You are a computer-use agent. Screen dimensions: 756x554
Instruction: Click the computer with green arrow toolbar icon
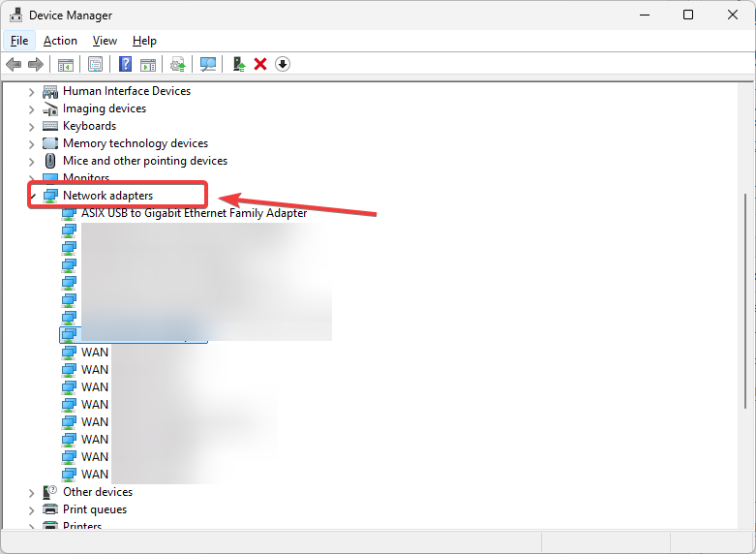click(239, 64)
